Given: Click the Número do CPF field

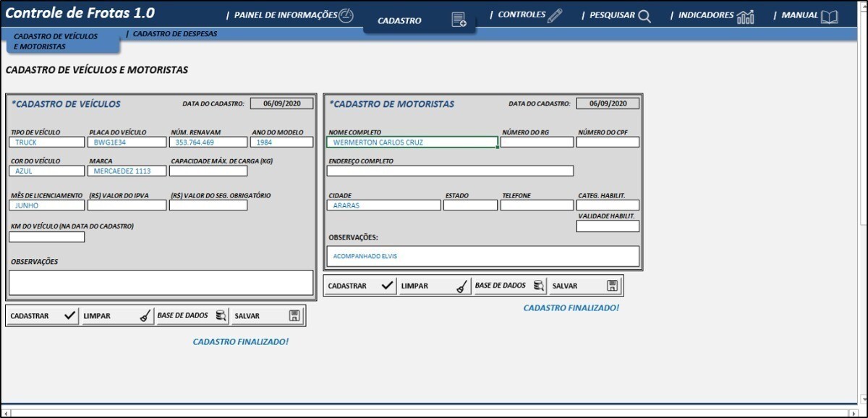Looking at the screenshot, I should pos(608,142).
